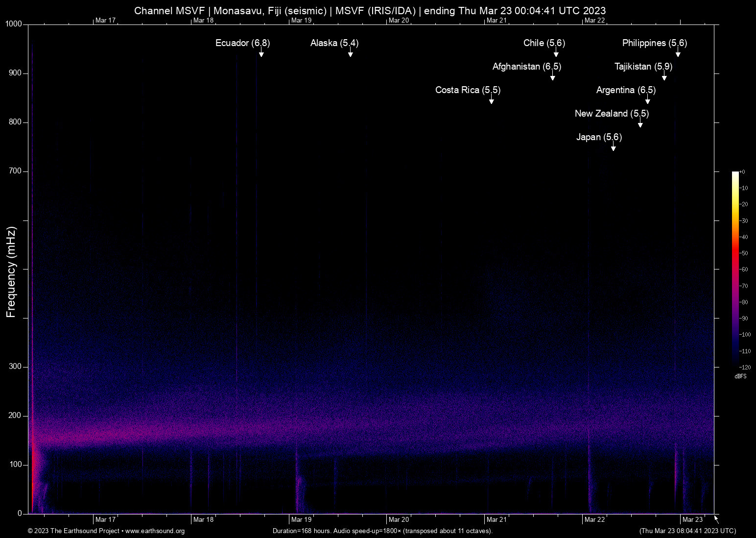Select the Philippines (5.6) event label

pyautogui.click(x=654, y=43)
